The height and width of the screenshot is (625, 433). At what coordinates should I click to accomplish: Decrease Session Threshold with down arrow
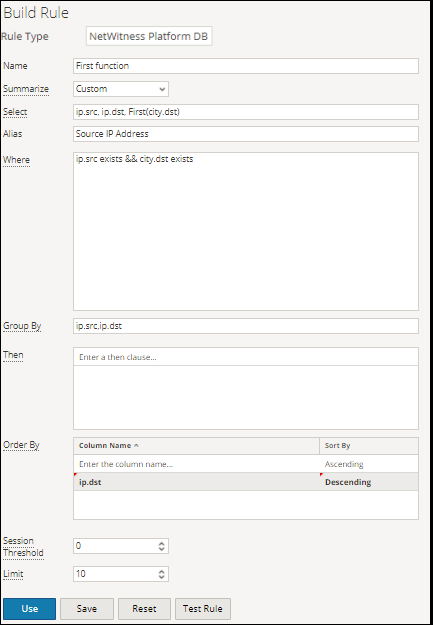pyautogui.click(x=161, y=549)
